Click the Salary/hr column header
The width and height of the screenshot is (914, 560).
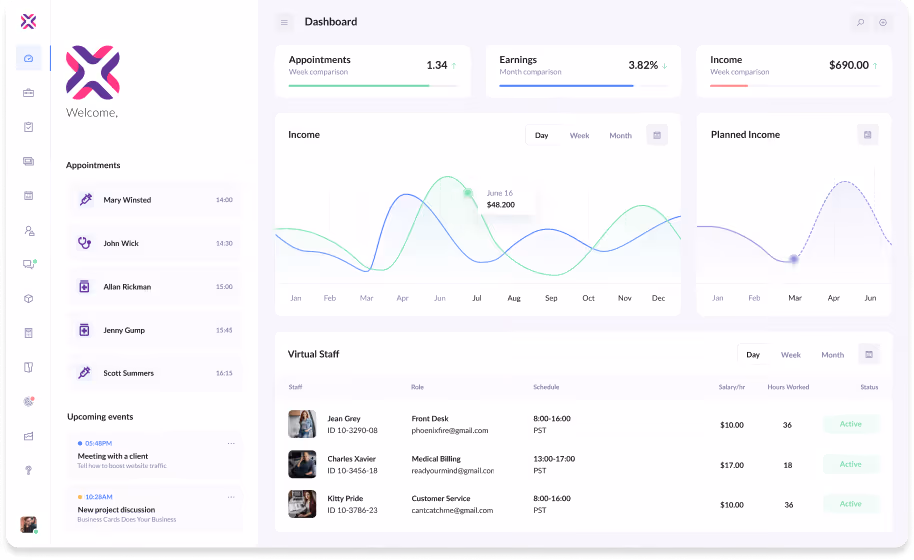coord(732,387)
